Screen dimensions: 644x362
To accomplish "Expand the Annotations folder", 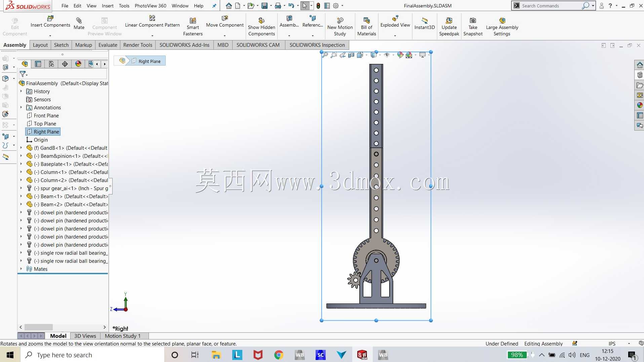I will point(21,107).
